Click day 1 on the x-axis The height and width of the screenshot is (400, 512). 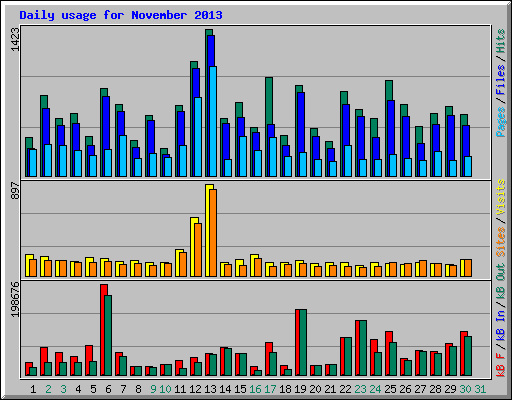click(33, 389)
